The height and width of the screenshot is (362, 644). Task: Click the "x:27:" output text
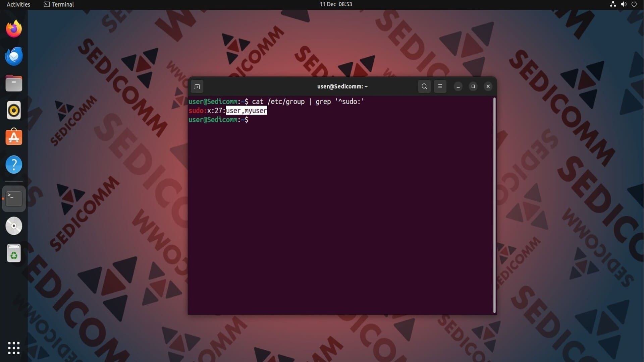pos(216,111)
